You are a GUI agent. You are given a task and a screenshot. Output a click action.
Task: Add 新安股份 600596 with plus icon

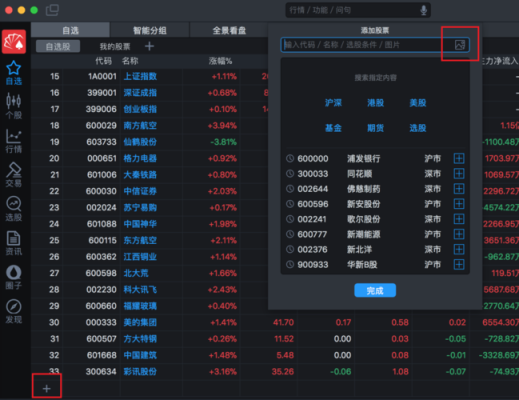click(x=459, y=204)
